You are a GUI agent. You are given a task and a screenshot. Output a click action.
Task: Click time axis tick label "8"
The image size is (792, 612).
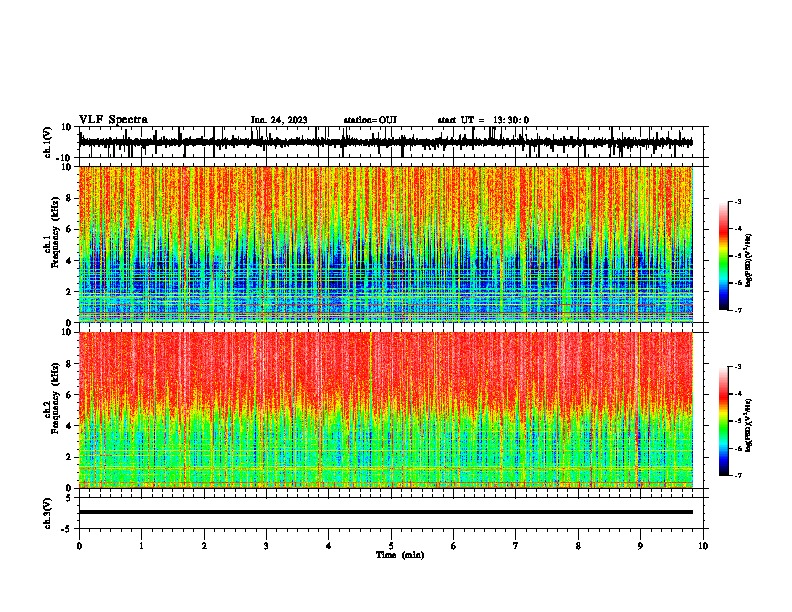click(x=578, y=546)
